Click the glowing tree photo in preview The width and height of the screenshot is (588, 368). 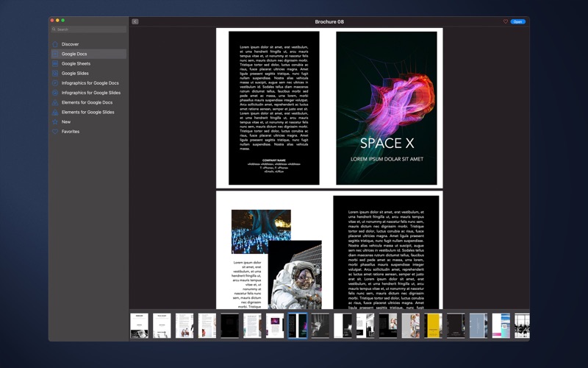[x=261, y=232]
